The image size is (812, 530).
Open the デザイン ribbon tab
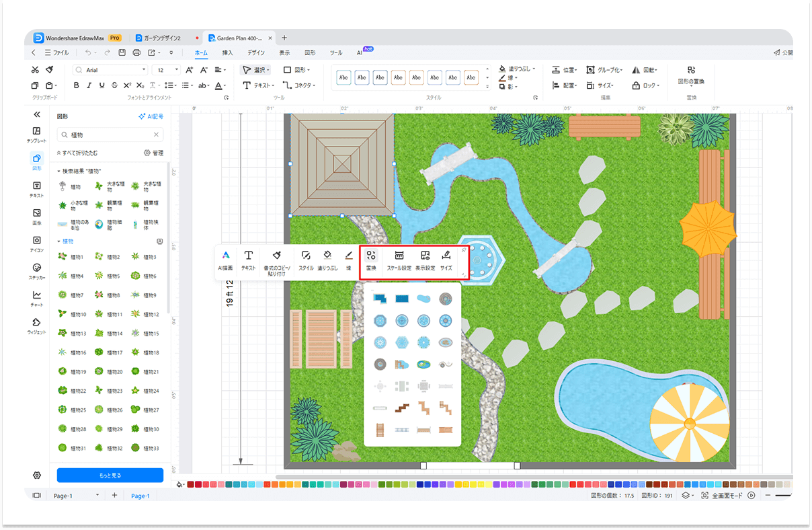(255, 52)
